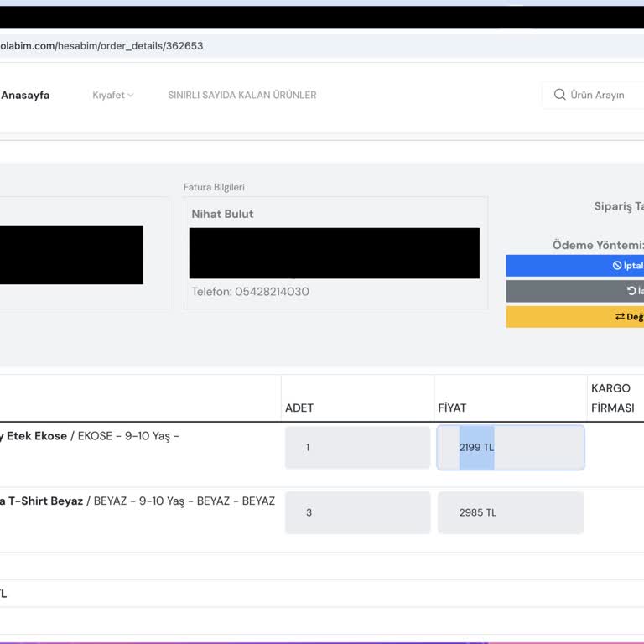The height and width of the screenshot is (644, 644).
Task: Click the 2985 TL price field
Action: click(510, 512)
